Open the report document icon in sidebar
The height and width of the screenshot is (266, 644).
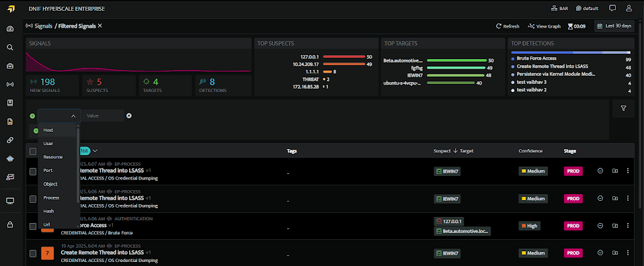10,122
